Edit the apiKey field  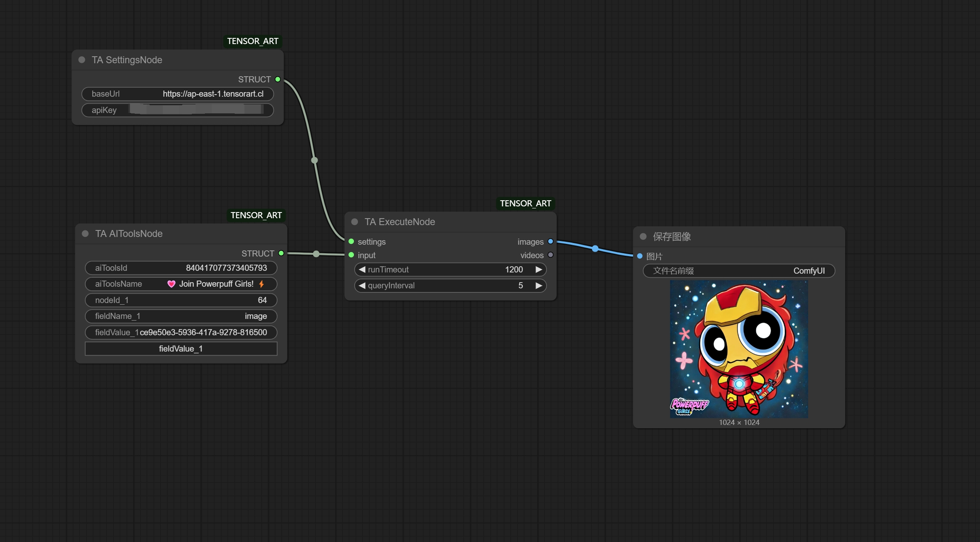pyautogui.click(x=178, y=110)
